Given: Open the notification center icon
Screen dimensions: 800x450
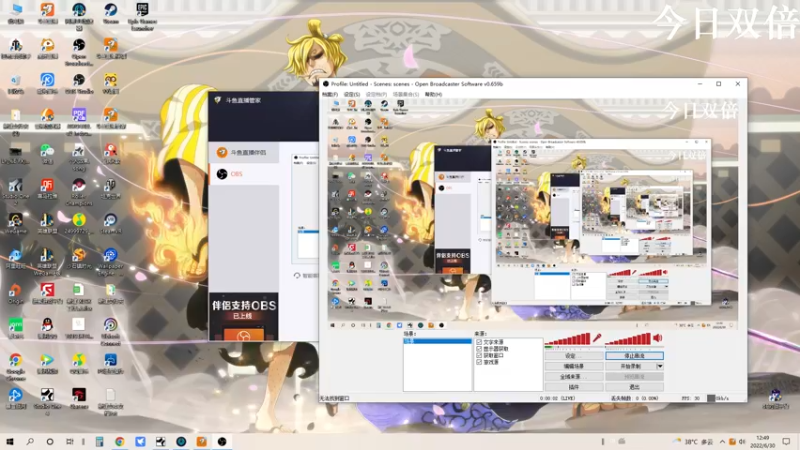Looking at the screenshot, I should pyautogui.click(x=786, y=441).
